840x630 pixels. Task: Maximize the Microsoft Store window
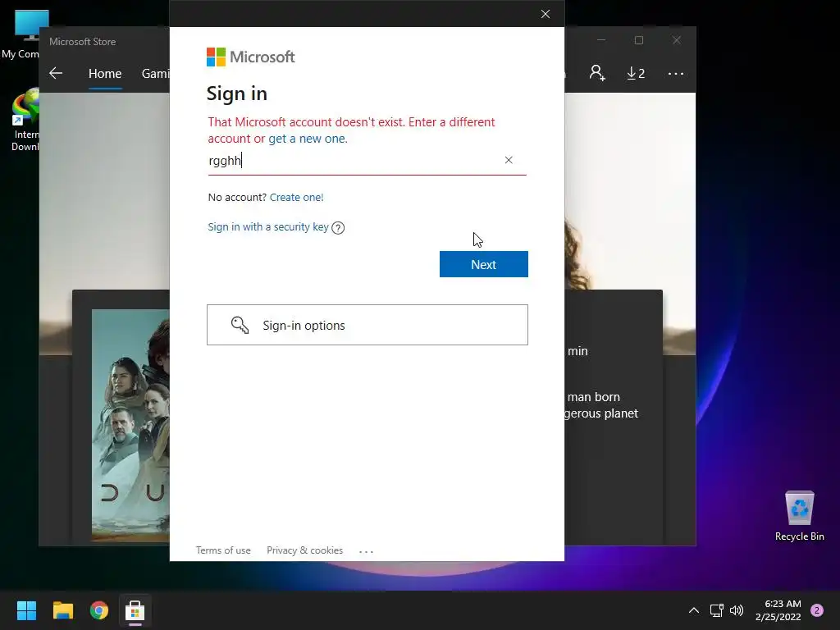(x=638, y=40)
